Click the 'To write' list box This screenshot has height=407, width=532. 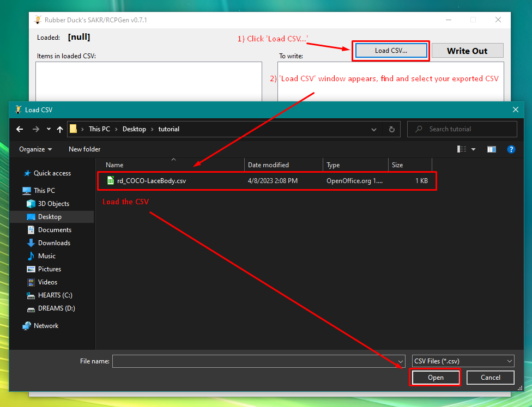click(x=390, y=81)
